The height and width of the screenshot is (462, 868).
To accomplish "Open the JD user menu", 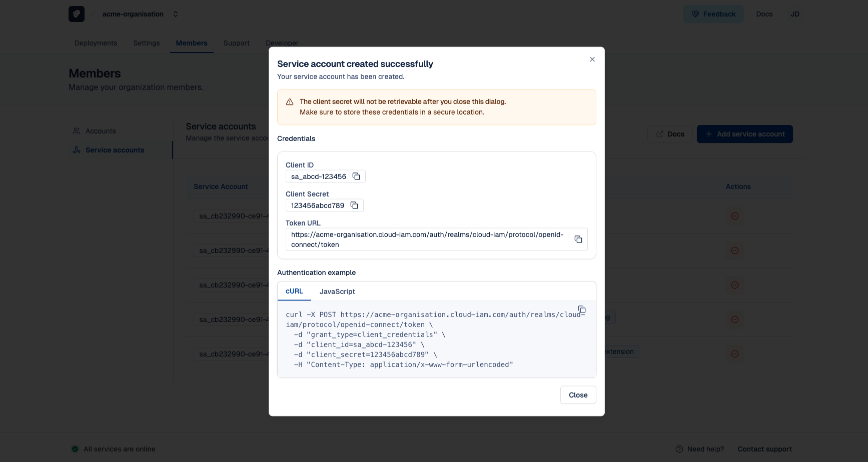I will pos(794,14).
